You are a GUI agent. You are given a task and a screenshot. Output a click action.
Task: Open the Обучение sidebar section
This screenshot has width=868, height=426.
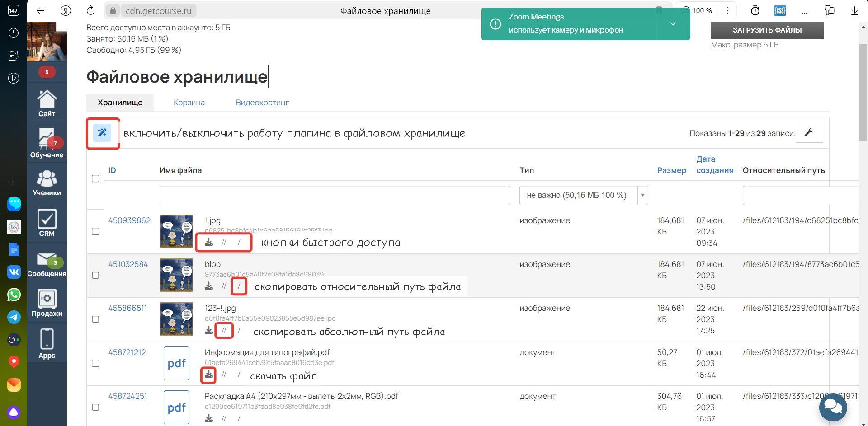tap(47, 143)
